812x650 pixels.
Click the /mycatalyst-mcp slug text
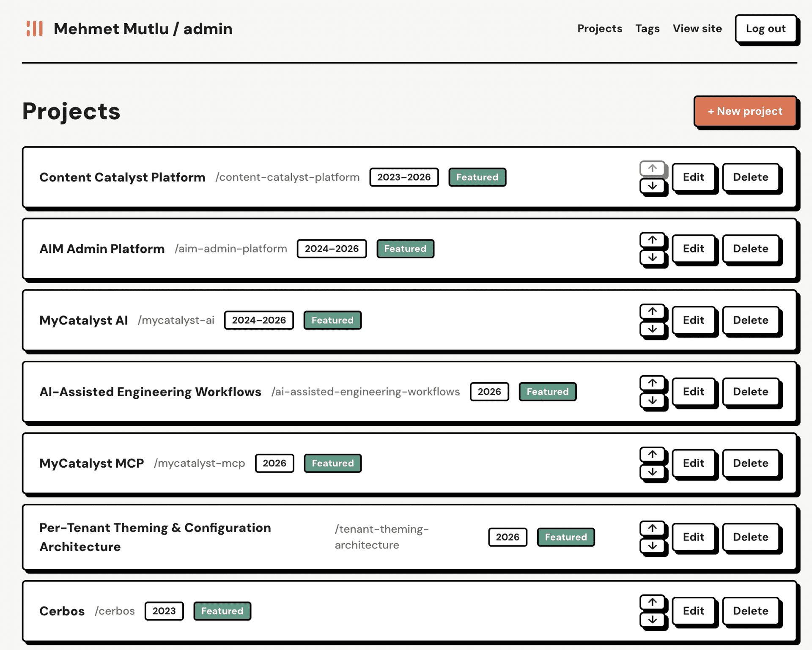[200, 463]
